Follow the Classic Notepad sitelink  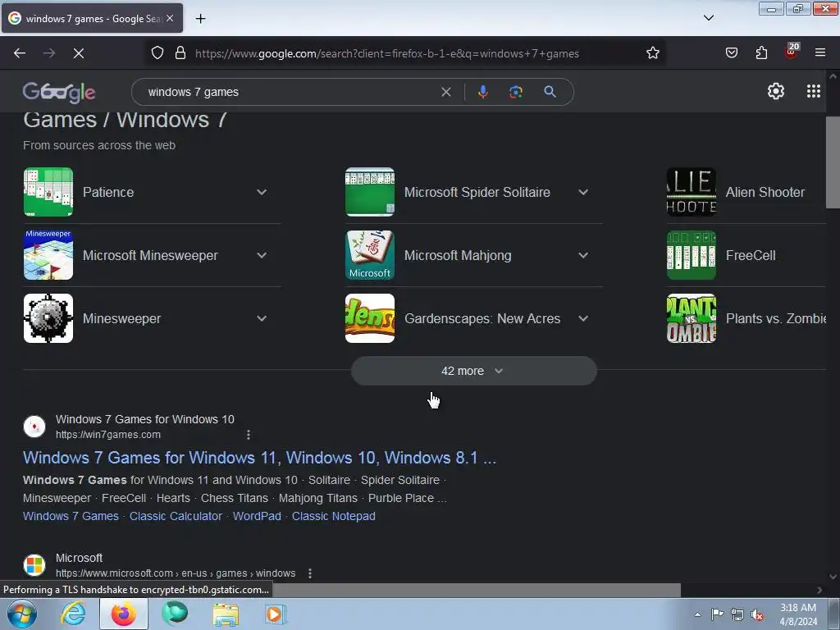[333, 516]
